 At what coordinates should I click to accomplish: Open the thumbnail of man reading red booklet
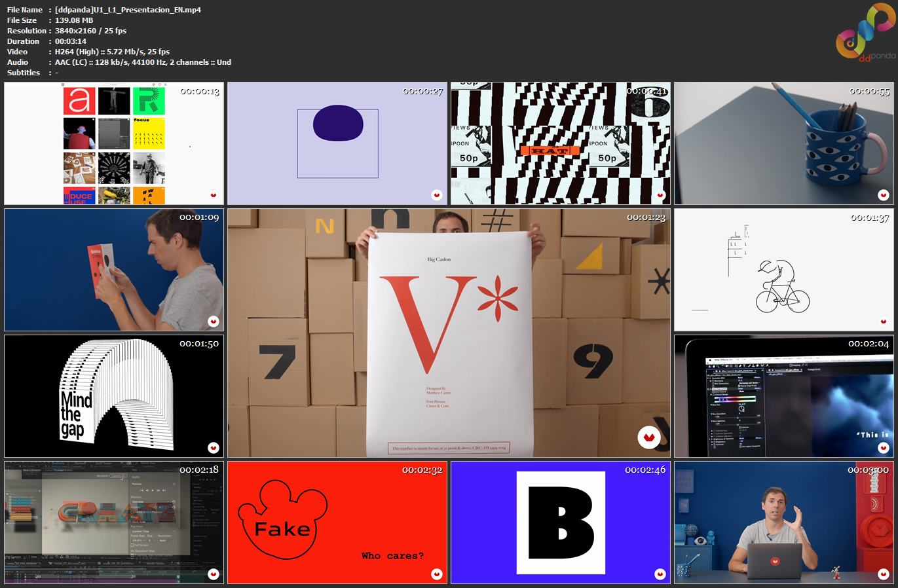tap(114, 270)
